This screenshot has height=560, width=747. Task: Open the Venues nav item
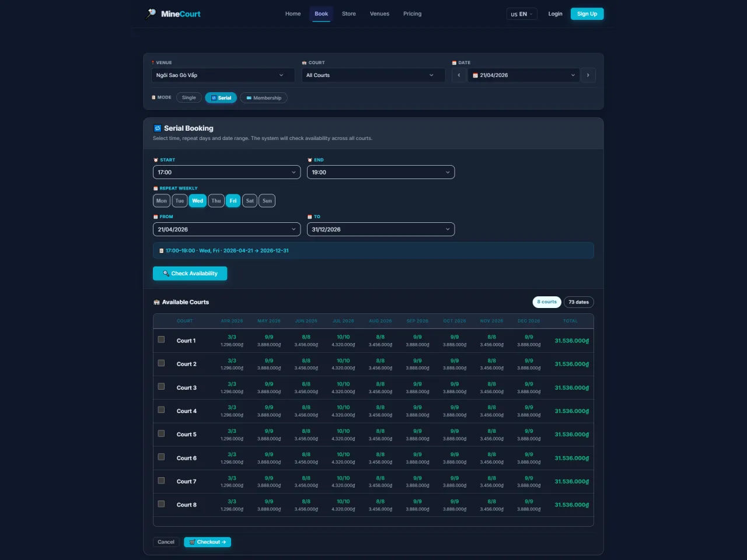(379, 14)
